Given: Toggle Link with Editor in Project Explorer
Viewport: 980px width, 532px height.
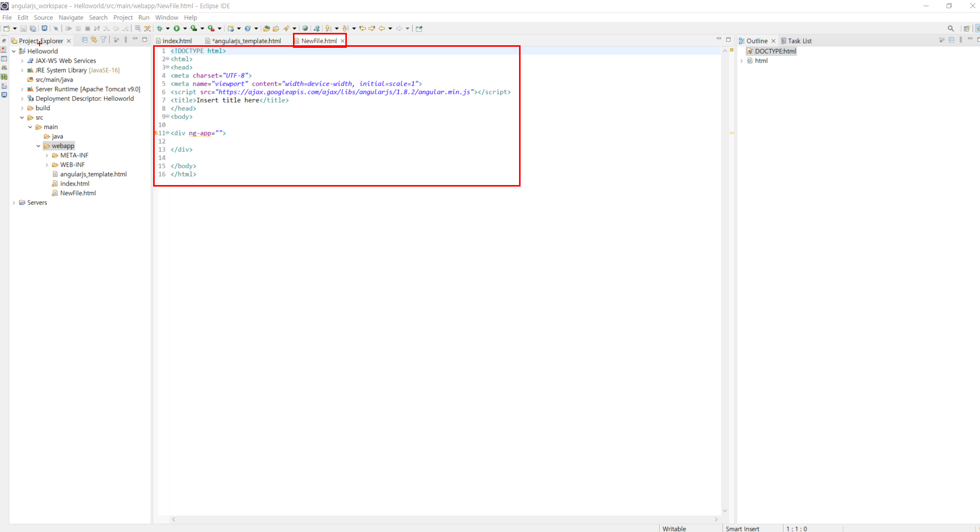Looking at the screenshot, I should click(94, 40).
